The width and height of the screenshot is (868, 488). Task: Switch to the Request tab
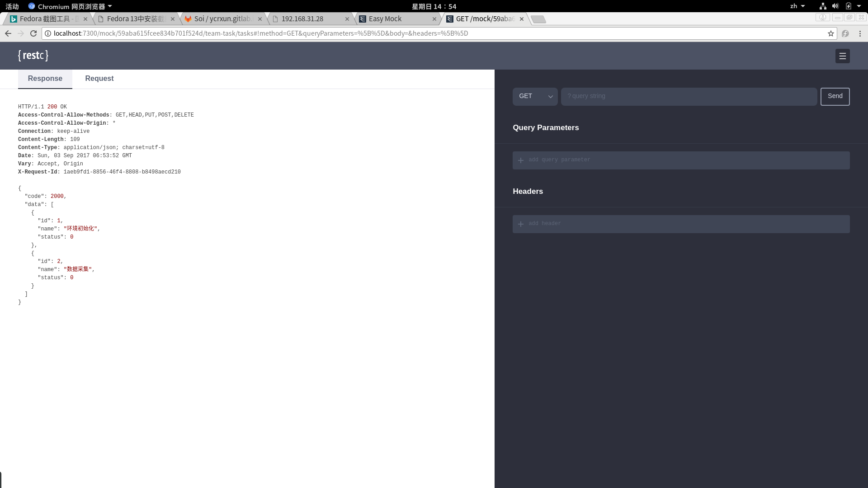tap(99, 78)
